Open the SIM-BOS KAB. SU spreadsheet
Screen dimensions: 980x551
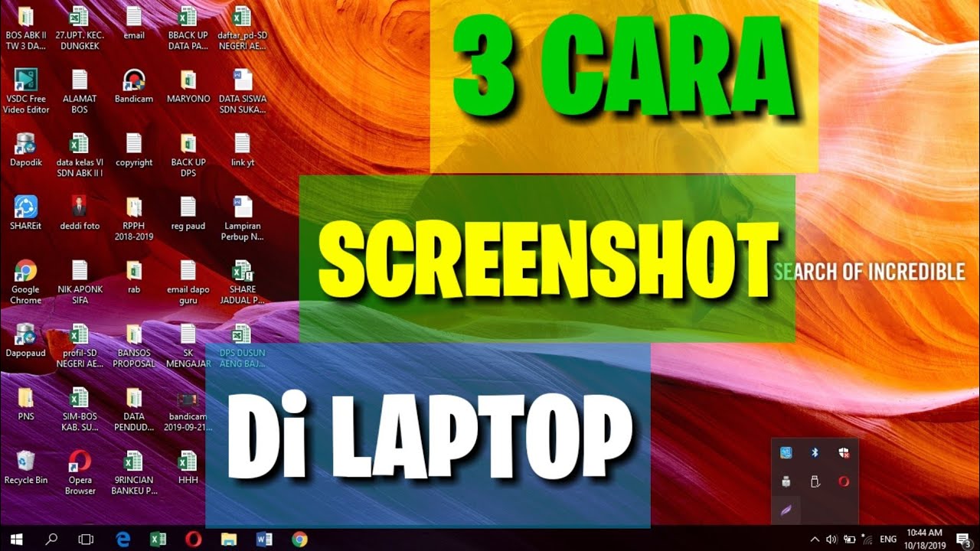[x=80, y=409]
